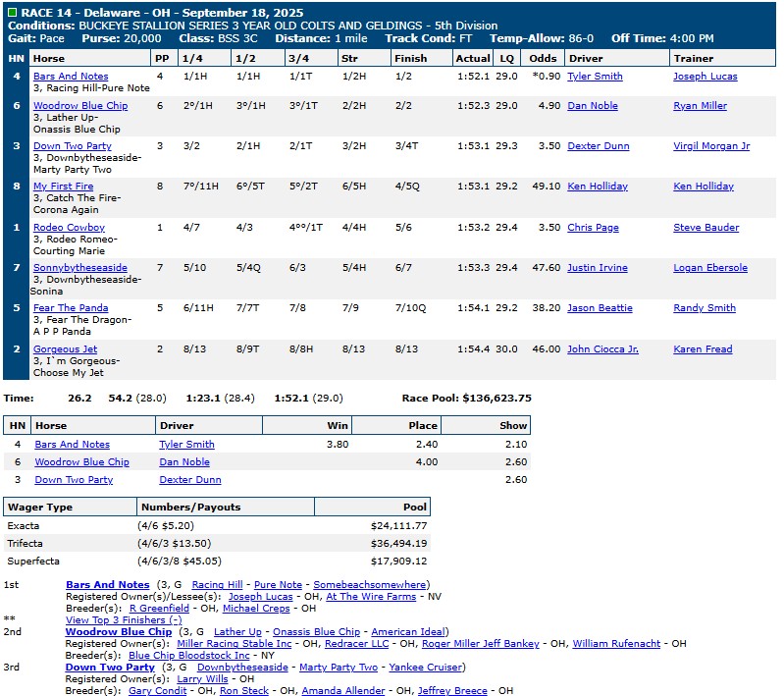Click the green square icon beside Race 14
This screenshot has width=784, height=696.
[x=12, y=12]
